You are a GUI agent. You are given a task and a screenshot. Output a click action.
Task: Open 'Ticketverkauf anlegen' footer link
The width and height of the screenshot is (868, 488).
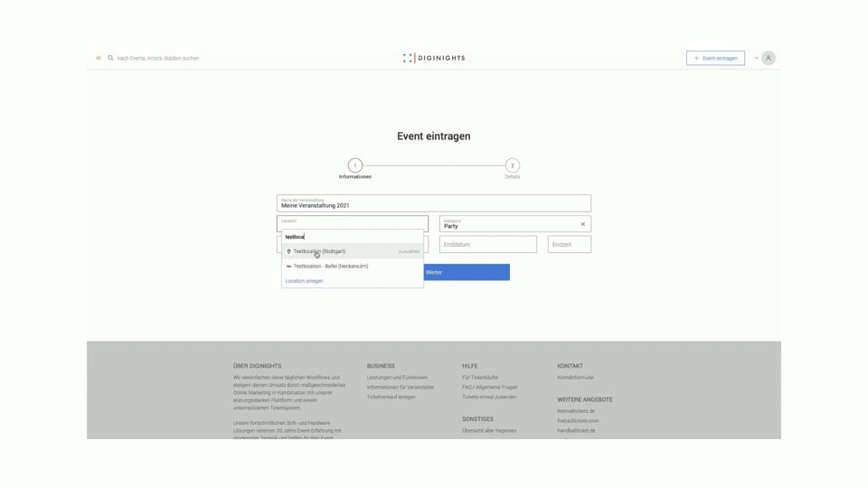tap(391, 397)
